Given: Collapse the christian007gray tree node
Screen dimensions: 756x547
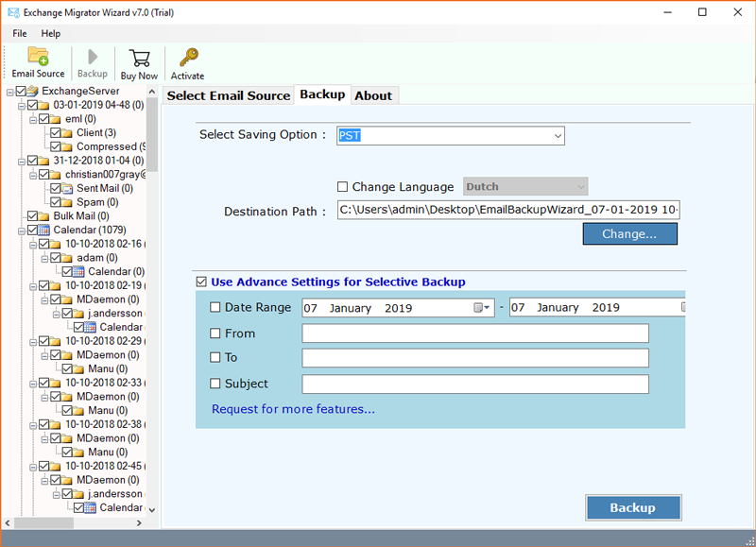Looking at the screenshot, I should pyautogui.click(x=33, y=175).
